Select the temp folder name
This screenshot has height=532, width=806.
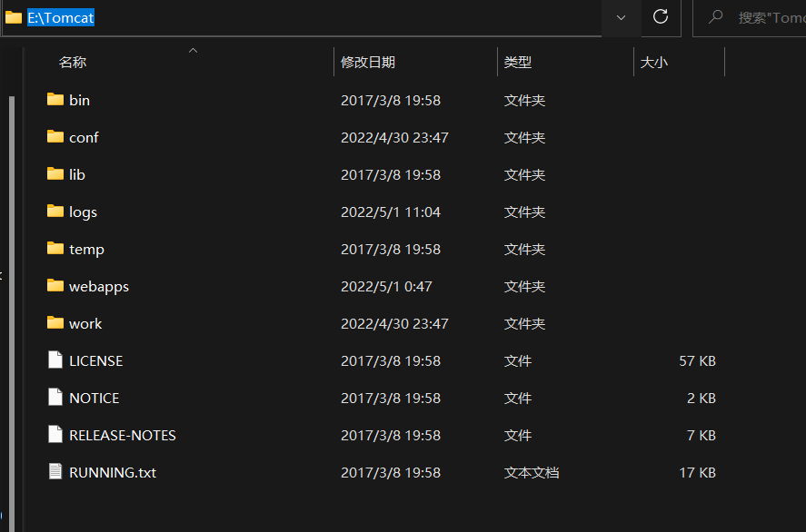87,249
